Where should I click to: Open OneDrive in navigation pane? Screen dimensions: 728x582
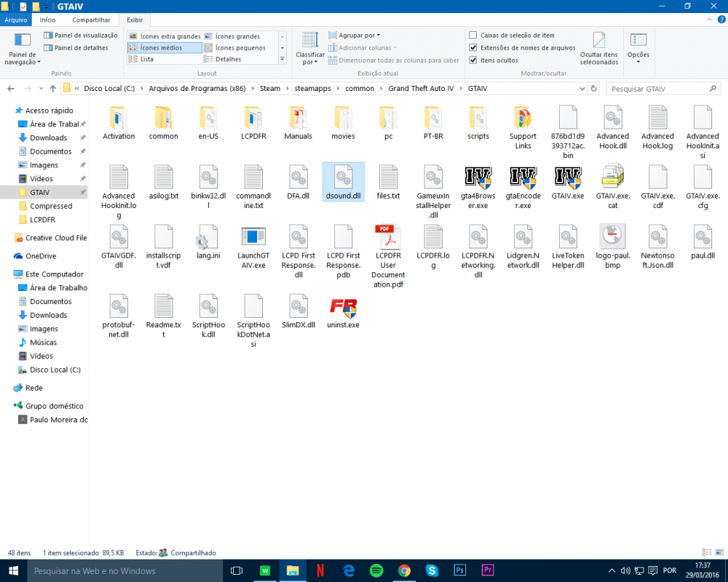(x=40, y=256)
